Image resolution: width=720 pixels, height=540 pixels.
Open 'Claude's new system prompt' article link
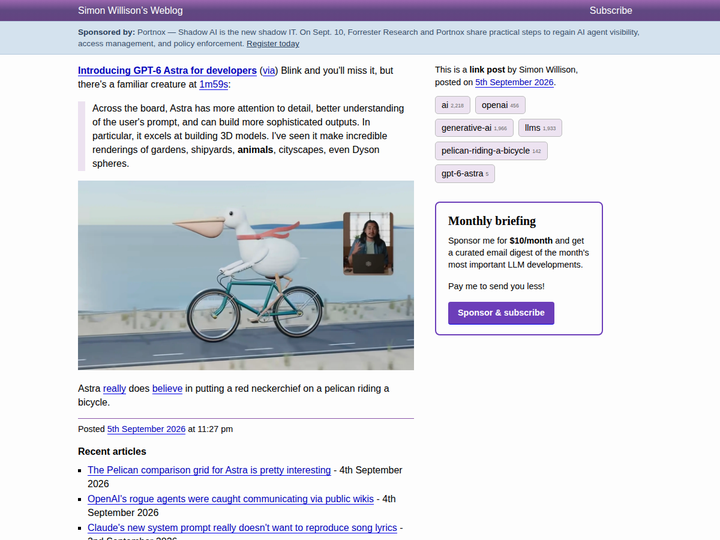[x=242, y=528]
